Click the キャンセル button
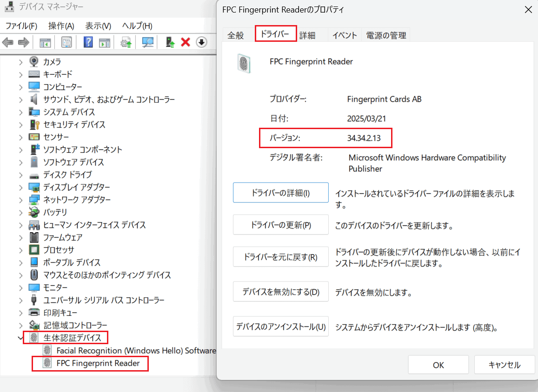Image resolution: width=538 pixels, height=392 pixels. click(x=505, y=365)
